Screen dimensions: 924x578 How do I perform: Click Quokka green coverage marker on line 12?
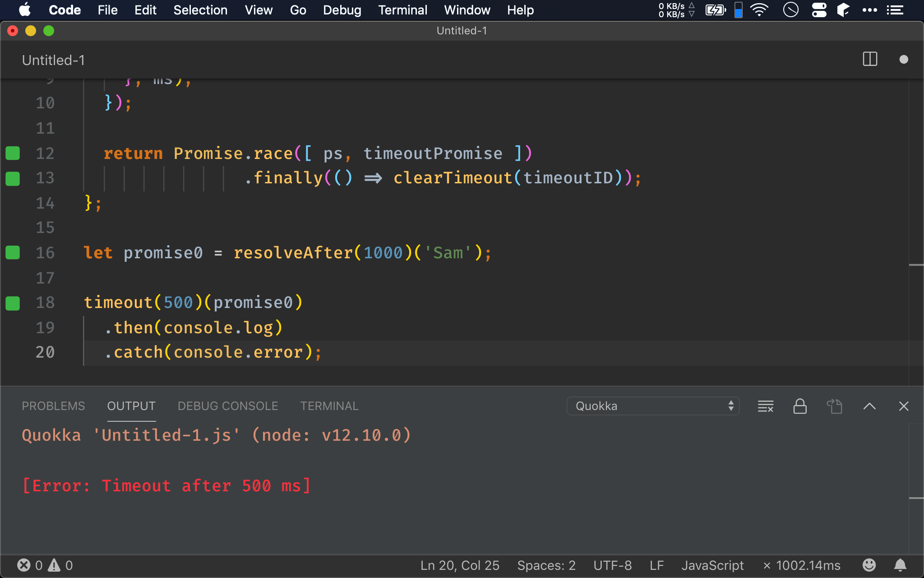(x=13, y=153)
